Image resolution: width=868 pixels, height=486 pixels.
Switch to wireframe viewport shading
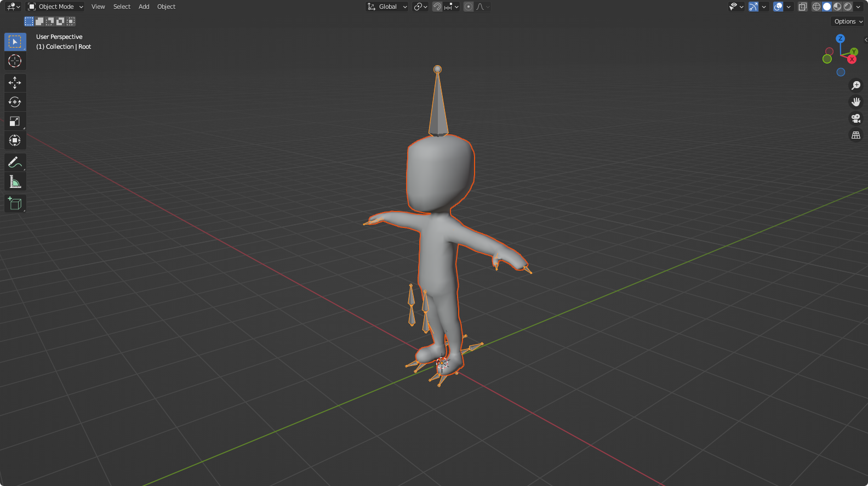tap(816, 7)
